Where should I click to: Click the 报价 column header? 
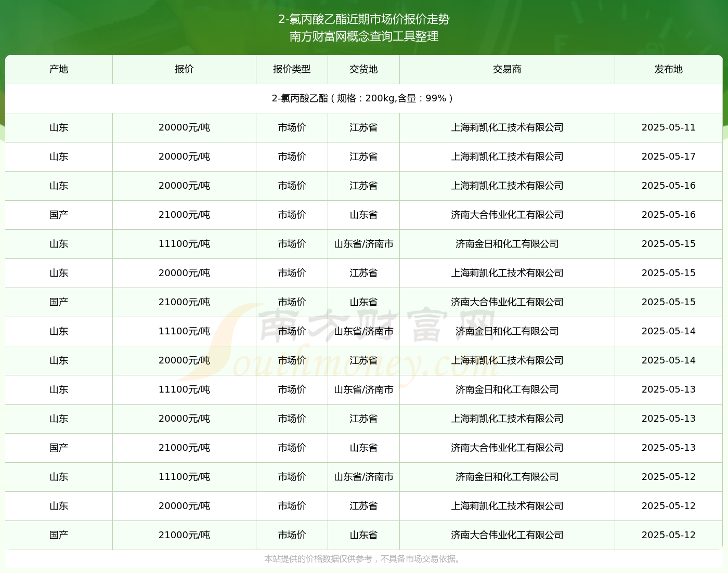(x=184, y=69)
